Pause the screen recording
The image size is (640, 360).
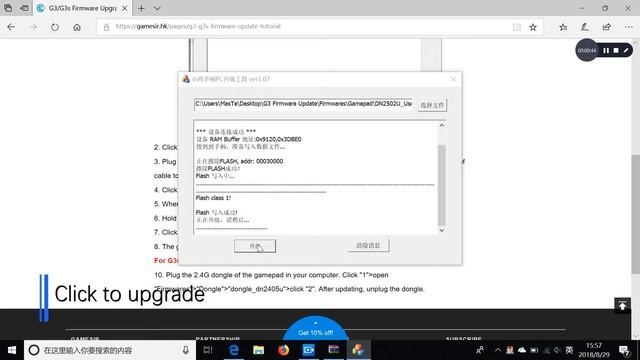click(x=606, y=50)
